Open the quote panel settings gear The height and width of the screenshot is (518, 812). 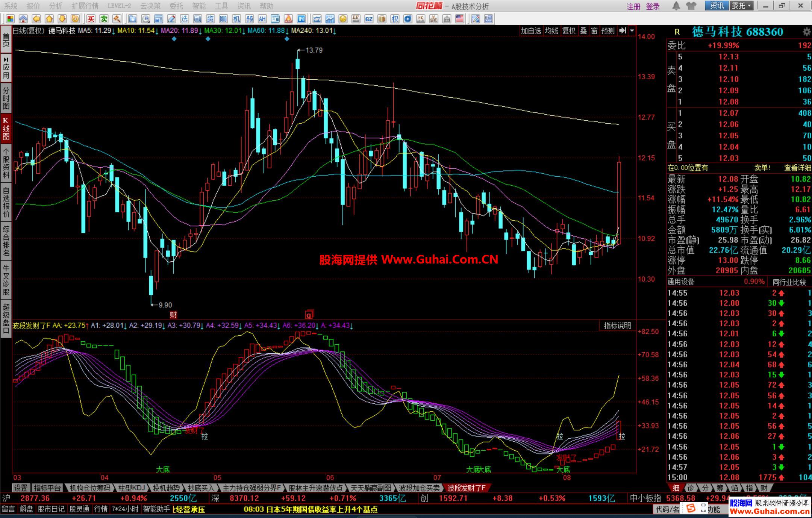806,32
